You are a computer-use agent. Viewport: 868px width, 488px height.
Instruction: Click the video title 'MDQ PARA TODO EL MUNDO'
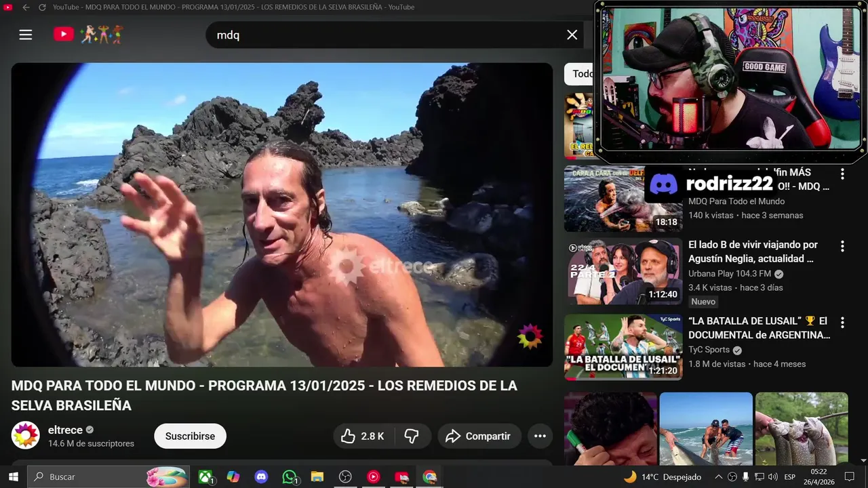tap(264, 395)
